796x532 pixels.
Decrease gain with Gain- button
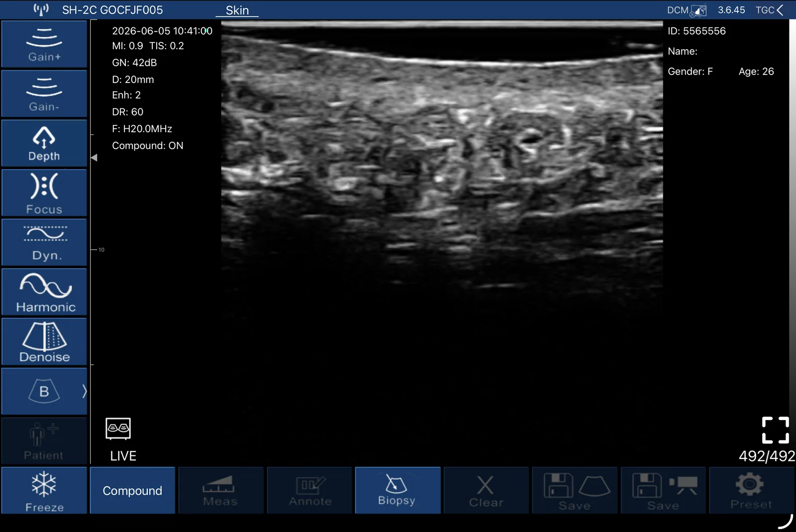[44, 93]
